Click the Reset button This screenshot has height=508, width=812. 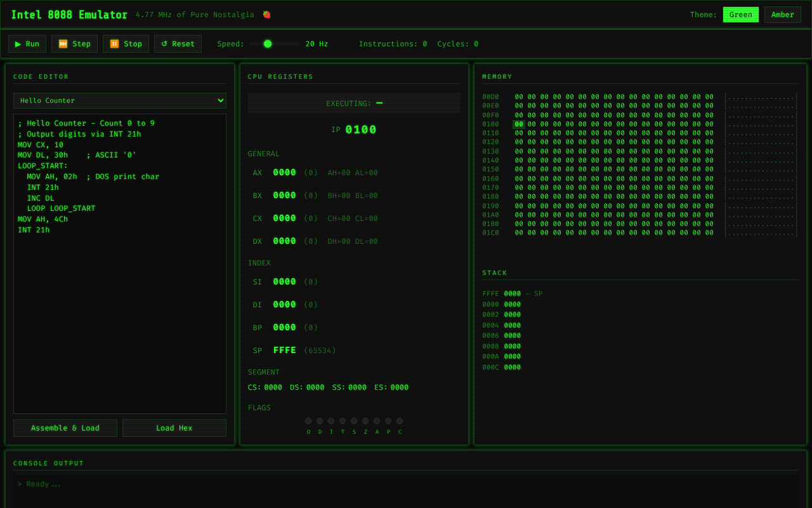coord(178,44)
